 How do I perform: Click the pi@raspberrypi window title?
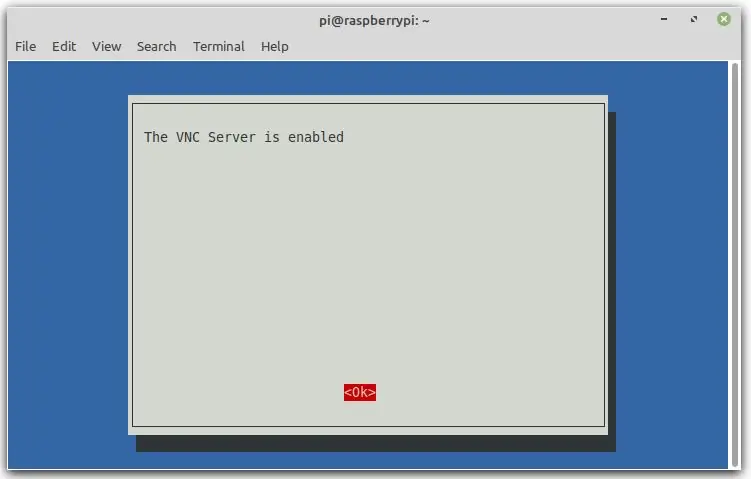pyautogui.click(x=374, y=21)
